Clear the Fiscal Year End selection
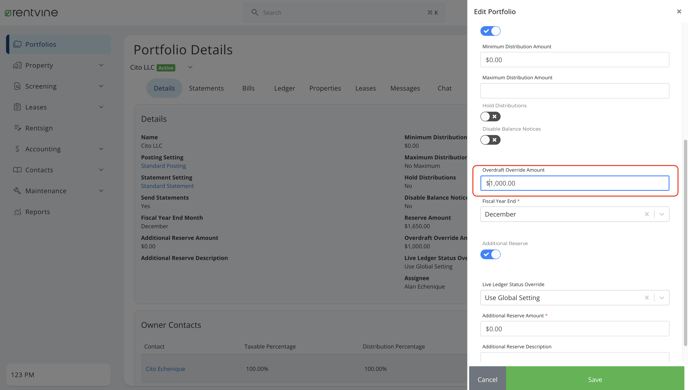This screenshot has width=688, height=390. pos(646,214)
